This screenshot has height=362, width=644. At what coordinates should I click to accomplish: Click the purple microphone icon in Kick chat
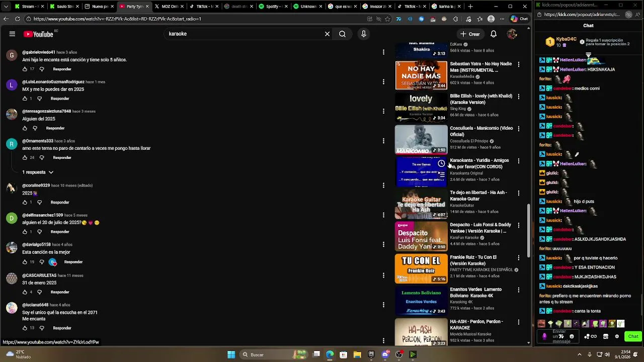pos(544,336)
